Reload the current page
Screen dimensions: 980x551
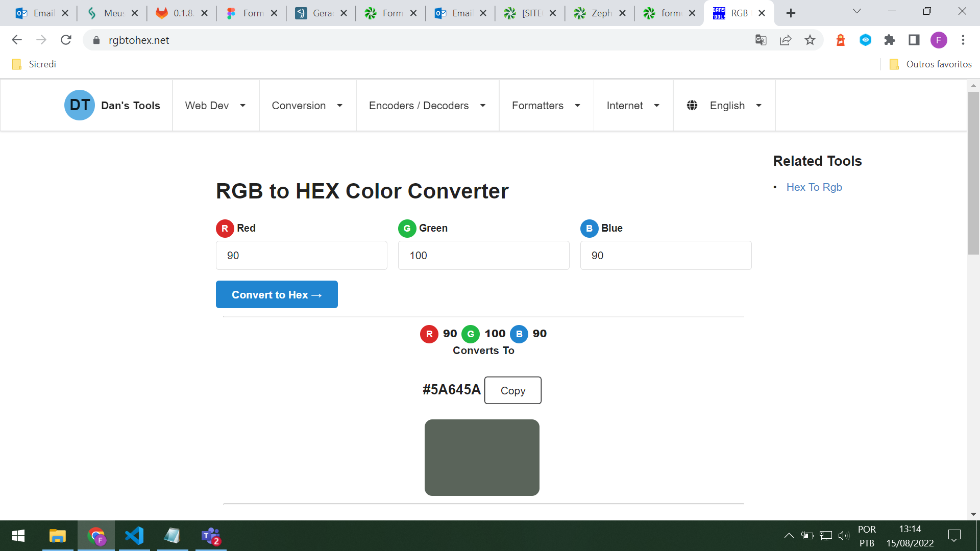pos(66,40)
